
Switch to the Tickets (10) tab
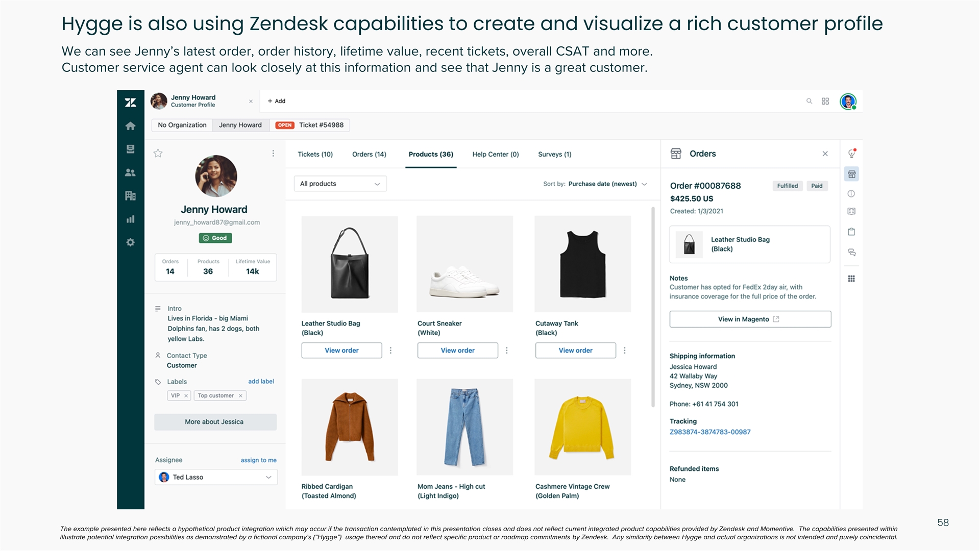click(315, 155)
